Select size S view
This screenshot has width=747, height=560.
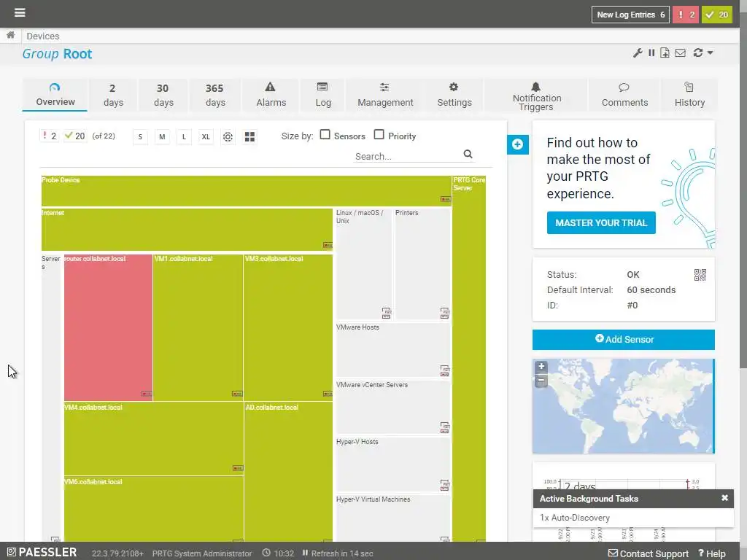(140, 136)
